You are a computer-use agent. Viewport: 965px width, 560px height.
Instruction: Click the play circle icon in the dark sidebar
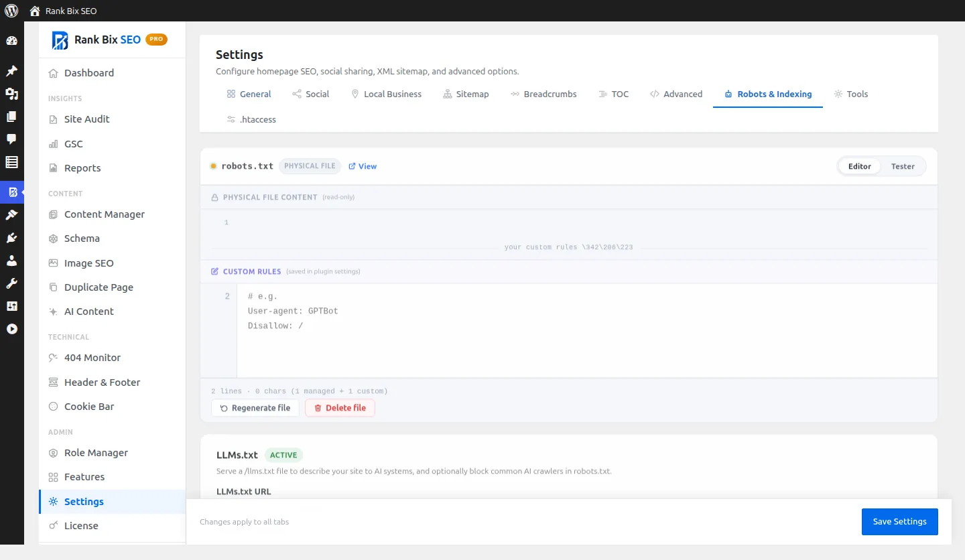[x=11, y=329]
